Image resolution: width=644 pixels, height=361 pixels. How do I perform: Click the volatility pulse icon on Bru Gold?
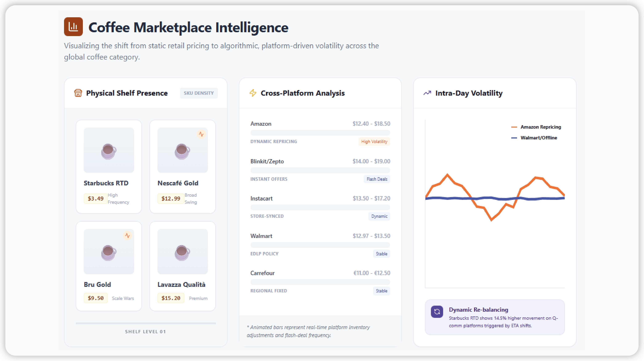point(127,236)
